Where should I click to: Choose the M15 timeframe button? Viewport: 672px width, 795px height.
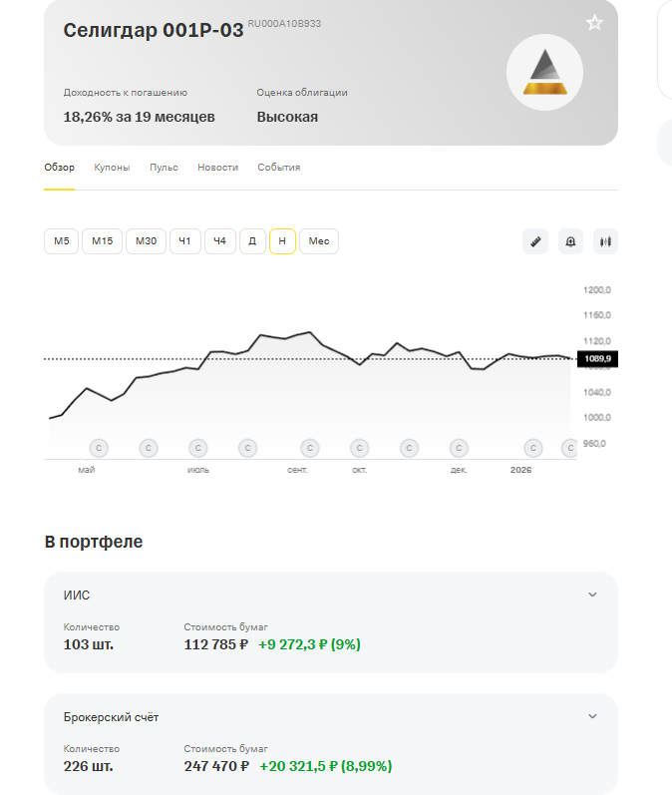[103, 241]
